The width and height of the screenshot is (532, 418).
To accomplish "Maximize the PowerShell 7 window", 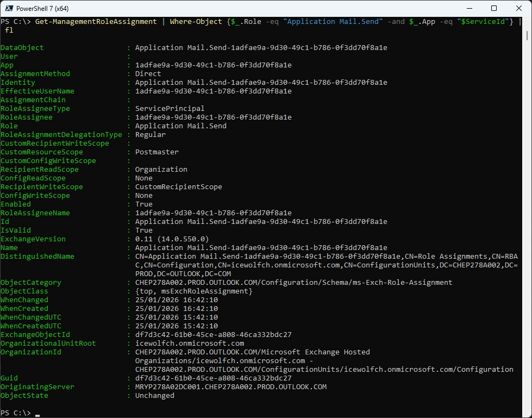I will (493, 8).
